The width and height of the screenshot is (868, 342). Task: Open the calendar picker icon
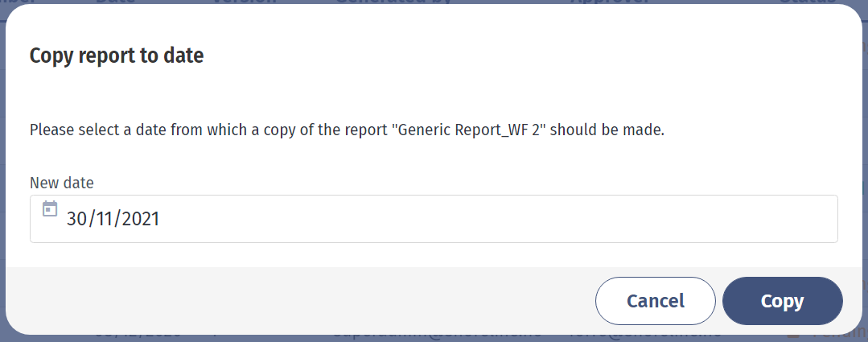50,208
